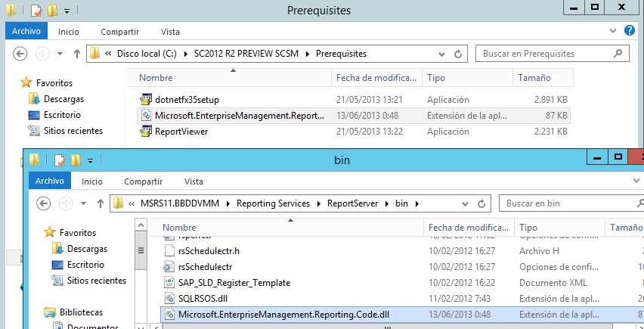
Task: Click the Buscar en bin search field
Action: pyautogui.click(x=559, y=203)
